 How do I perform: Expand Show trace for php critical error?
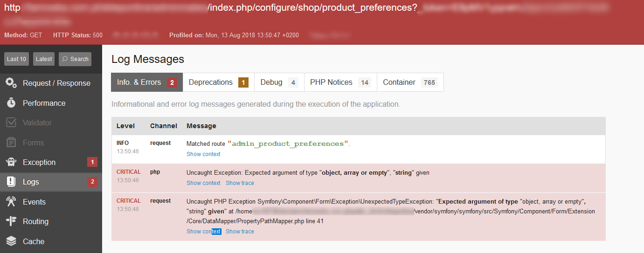[240, 183]
